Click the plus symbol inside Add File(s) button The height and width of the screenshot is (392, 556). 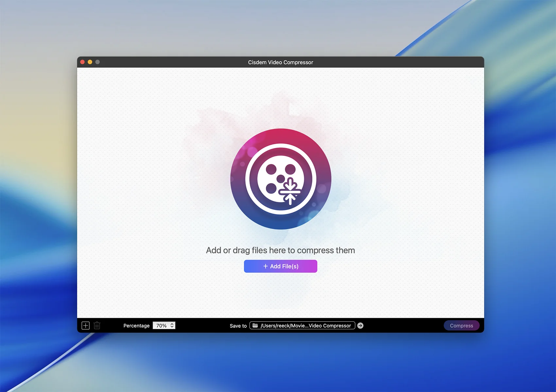click(266, 266)
